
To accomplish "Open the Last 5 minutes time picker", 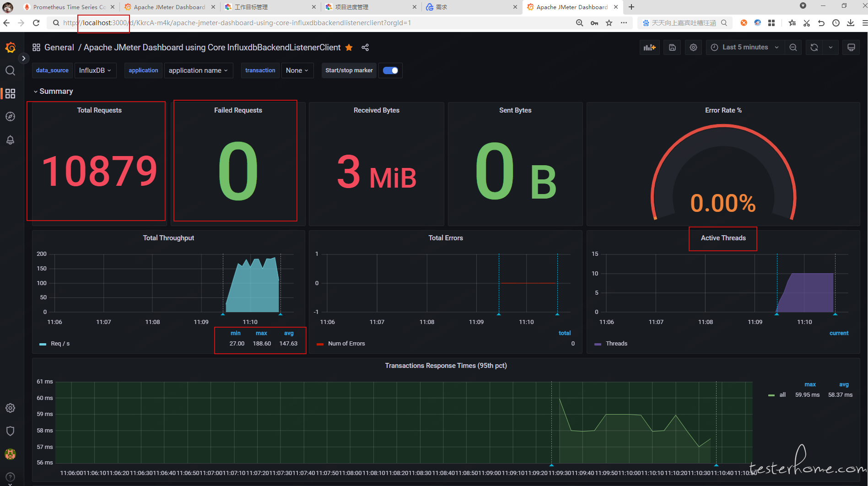I will click(x=745, y=48).
